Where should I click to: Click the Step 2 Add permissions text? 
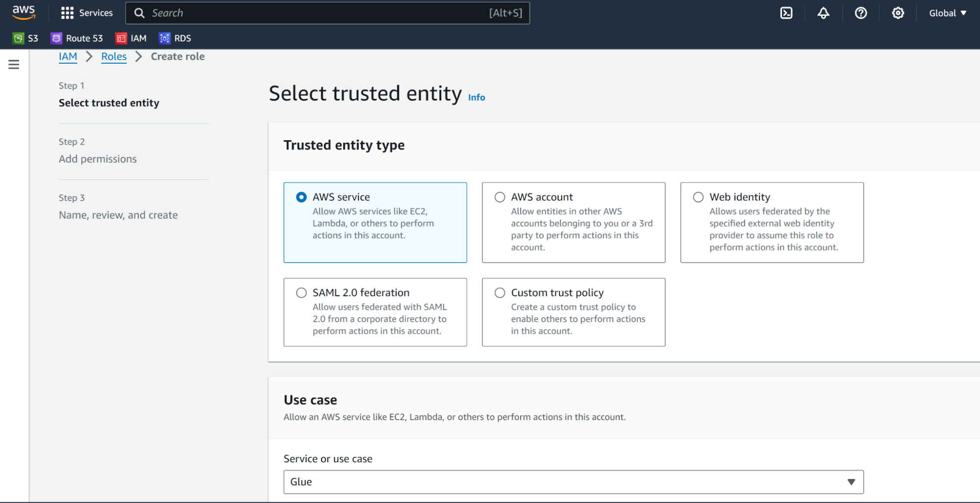[98, 159]
